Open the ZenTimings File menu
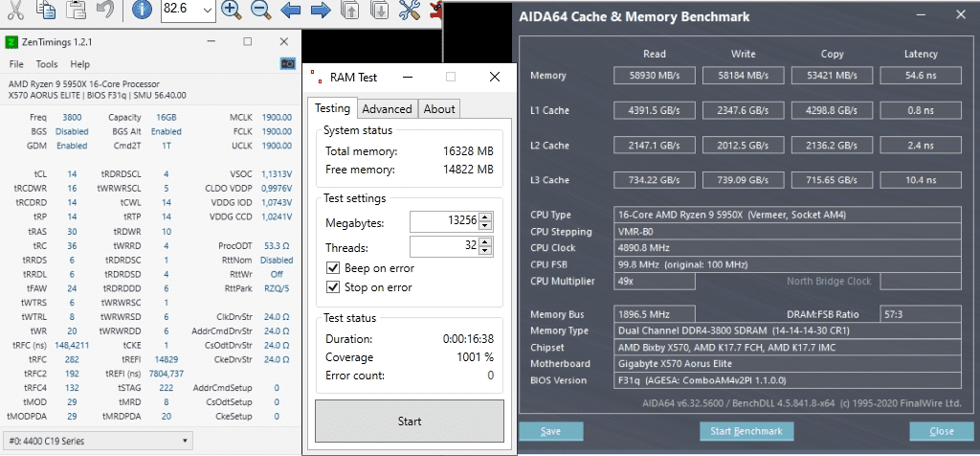 coord(16,64)
